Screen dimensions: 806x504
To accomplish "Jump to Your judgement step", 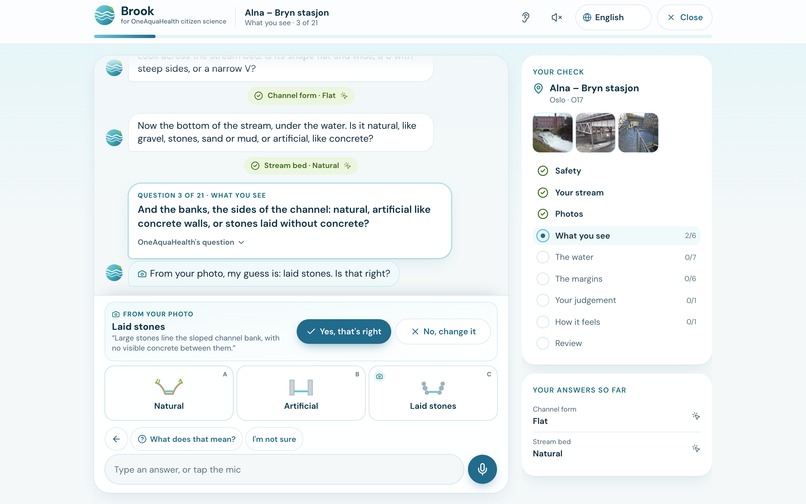I will tap(617, 300).
